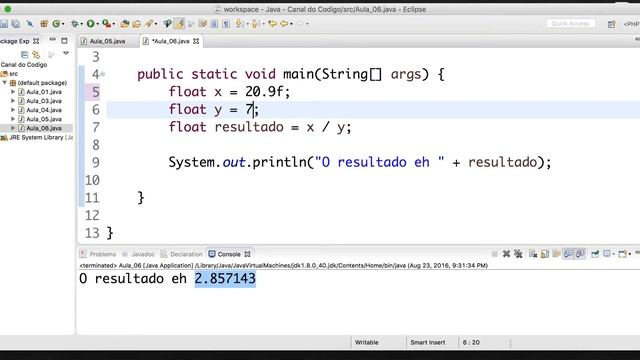The height and width of the screenshot is (360, 640).
Task: Click the Previous Annotation arrow icon
Action: coord(254,24)
